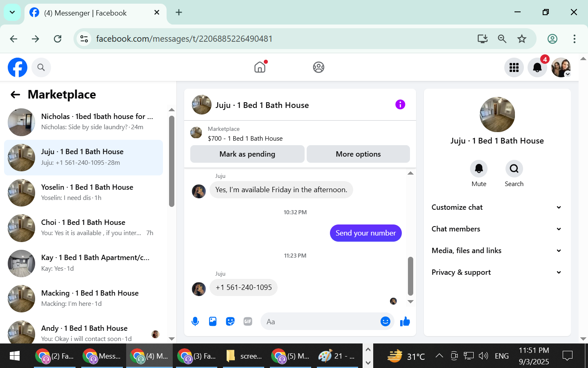588x368 pixels.
Task: Open Choi 1 Bed 1 Bath House chat
Action: (x=83, y=228)
